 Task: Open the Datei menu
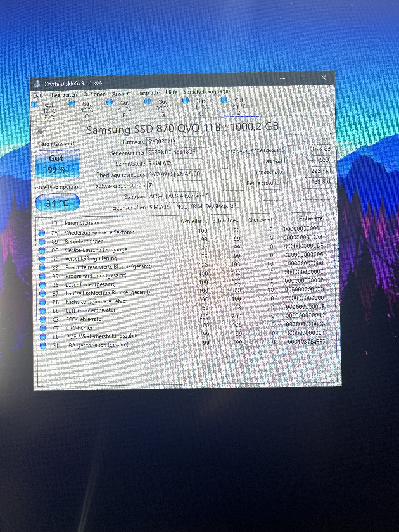39,96
